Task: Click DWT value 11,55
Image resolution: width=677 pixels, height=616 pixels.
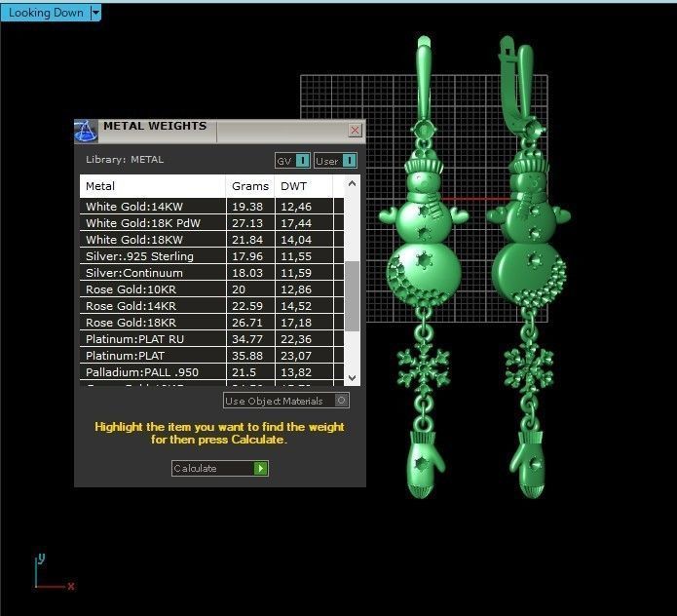Action: pyautogui.click(x=296, y=256)
